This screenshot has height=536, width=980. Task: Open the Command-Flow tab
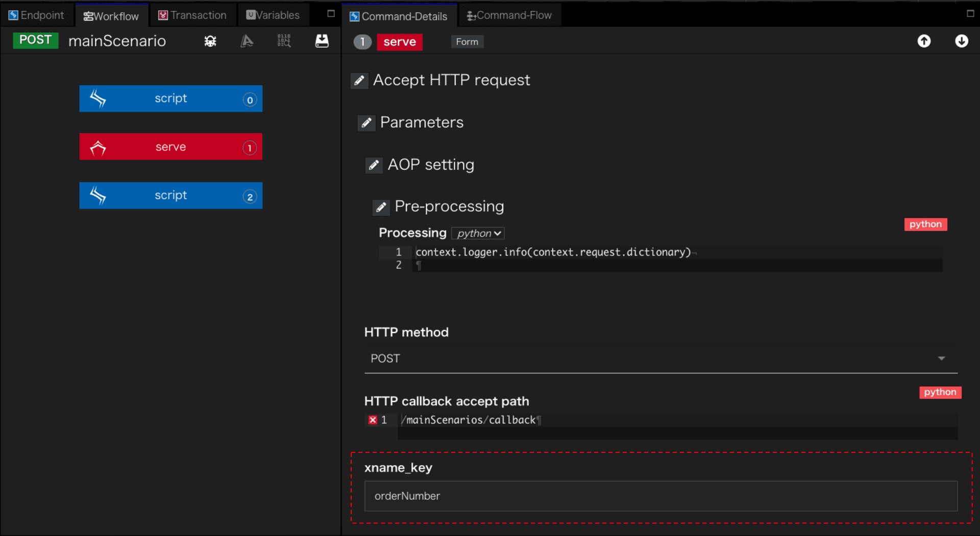(x=509, y=15)
